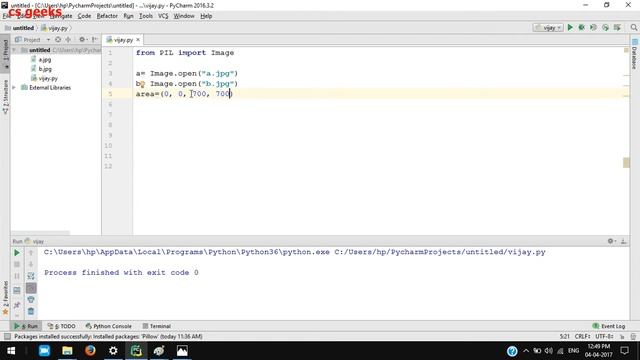
Task: Close the vijay.py editor tab
Action: (138, 40)
